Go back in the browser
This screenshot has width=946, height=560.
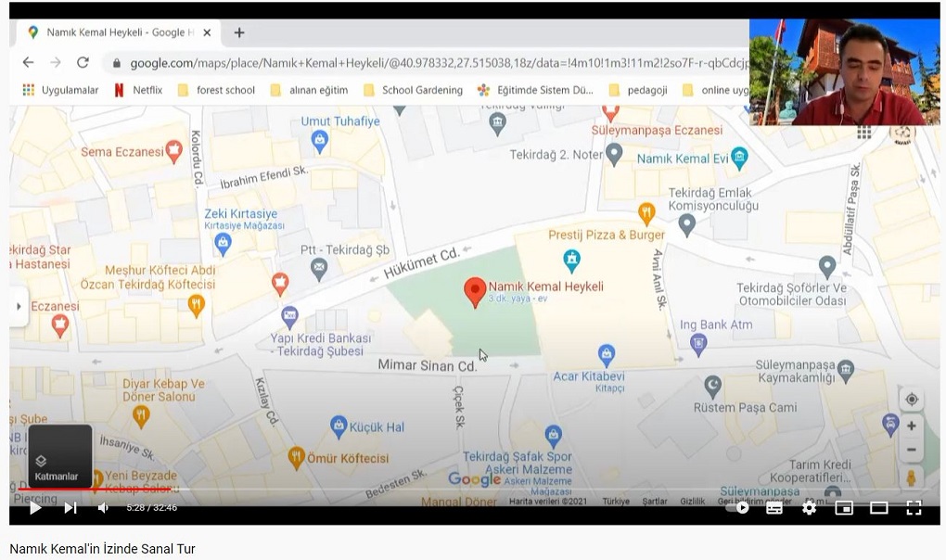pyautogui.click(x=28, y=63)
